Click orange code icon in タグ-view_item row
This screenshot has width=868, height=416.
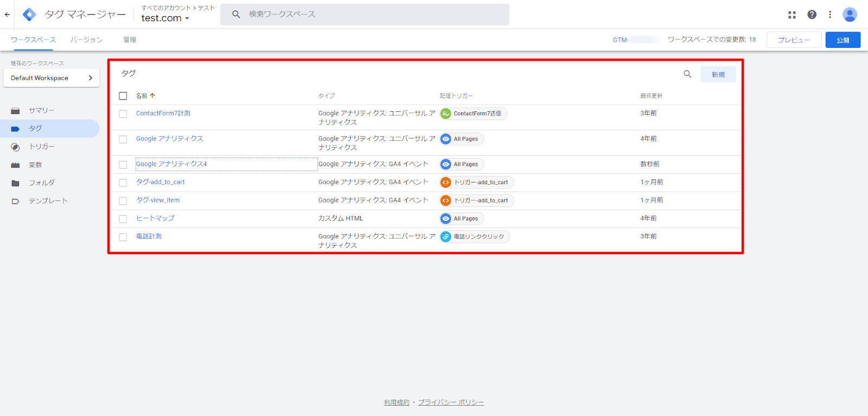(446, 200)
